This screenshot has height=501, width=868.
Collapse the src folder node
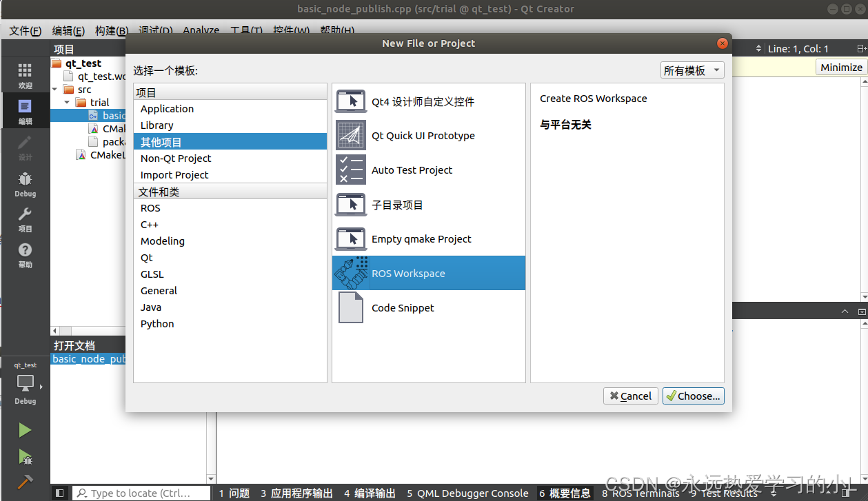click(x=56, y=89)
